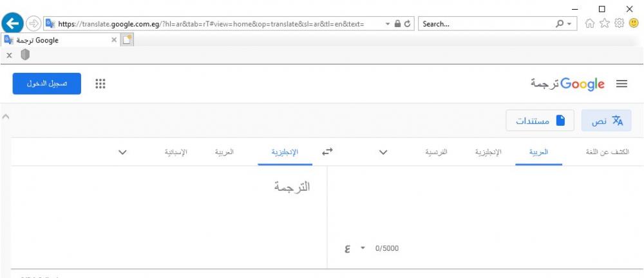Open favorites star icon
This screenshot has height=278, width=644.
tap(603, 24)
